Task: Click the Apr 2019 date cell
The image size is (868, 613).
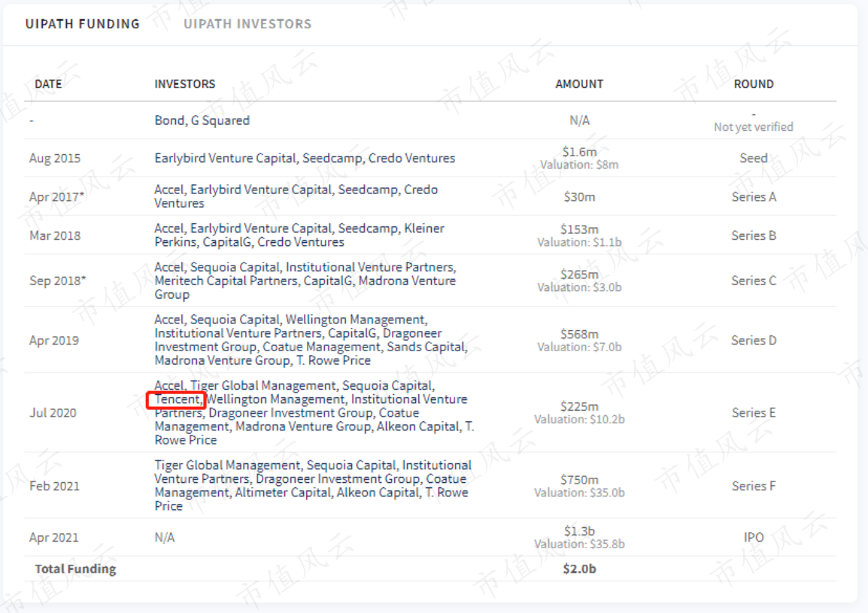Action: click(53, 340)
